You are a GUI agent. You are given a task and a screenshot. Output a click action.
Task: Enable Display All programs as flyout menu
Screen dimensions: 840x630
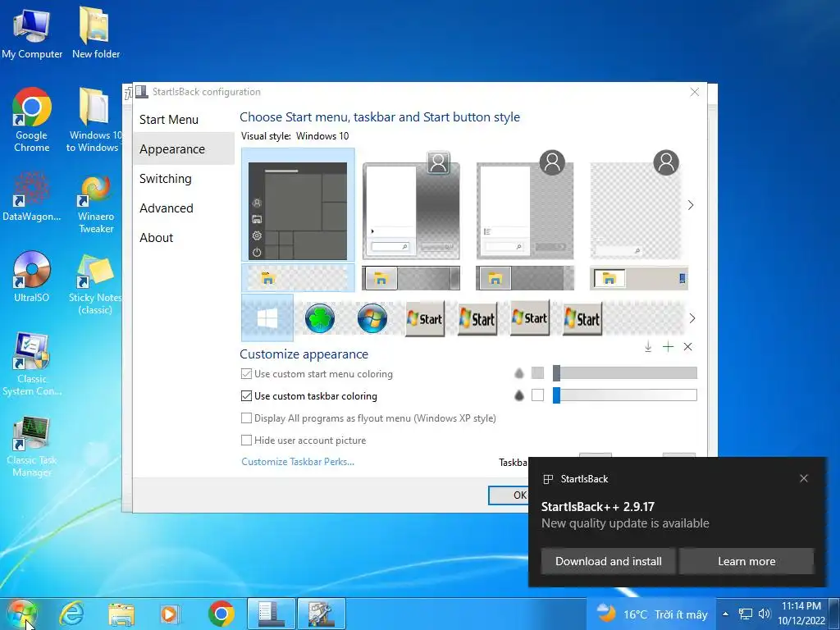coord(368,418)
